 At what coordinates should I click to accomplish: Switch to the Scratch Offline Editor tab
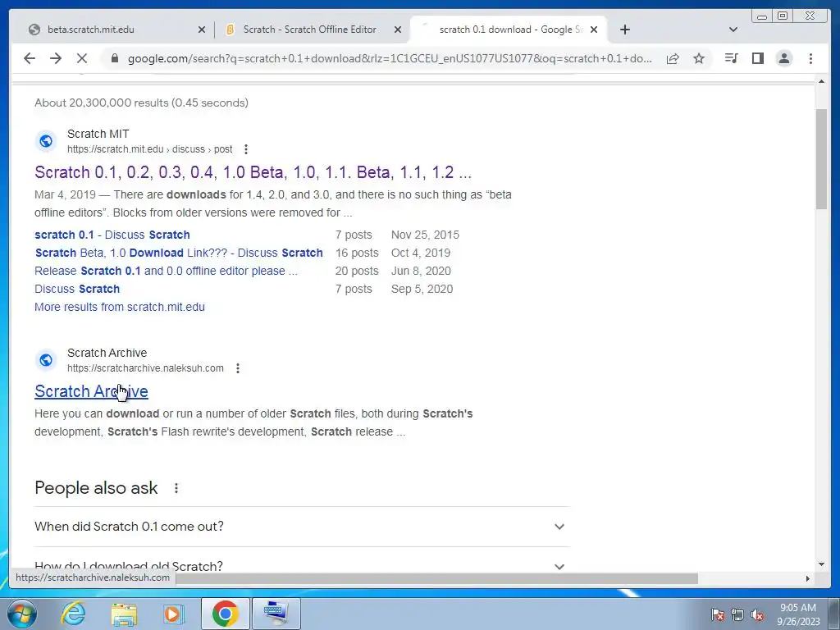313,30
